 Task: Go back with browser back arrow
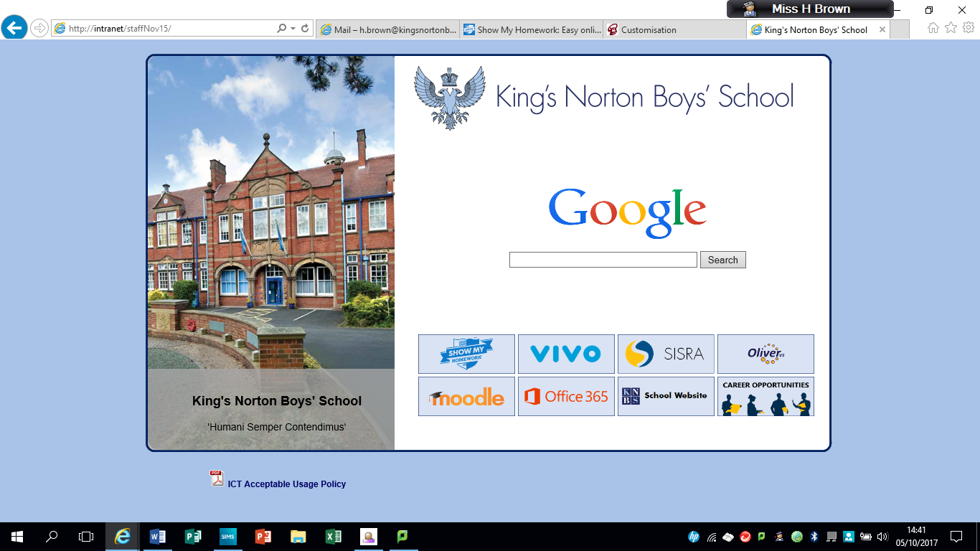pos(14,29)
